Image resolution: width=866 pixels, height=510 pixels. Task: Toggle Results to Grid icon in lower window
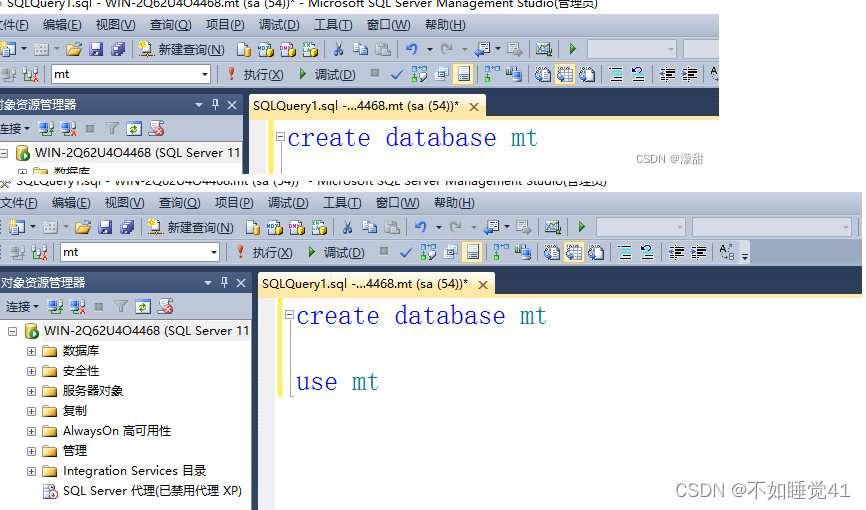(x=574, y=253)
